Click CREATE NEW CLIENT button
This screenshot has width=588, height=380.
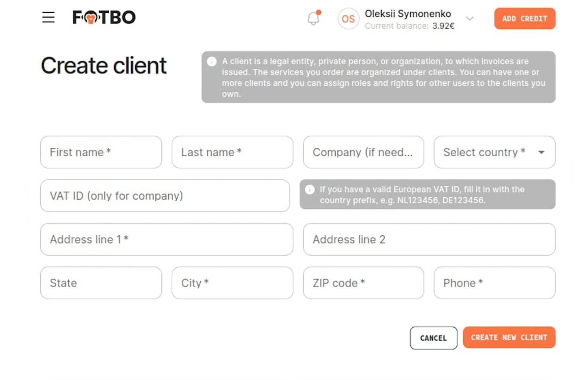click(509, 337)
